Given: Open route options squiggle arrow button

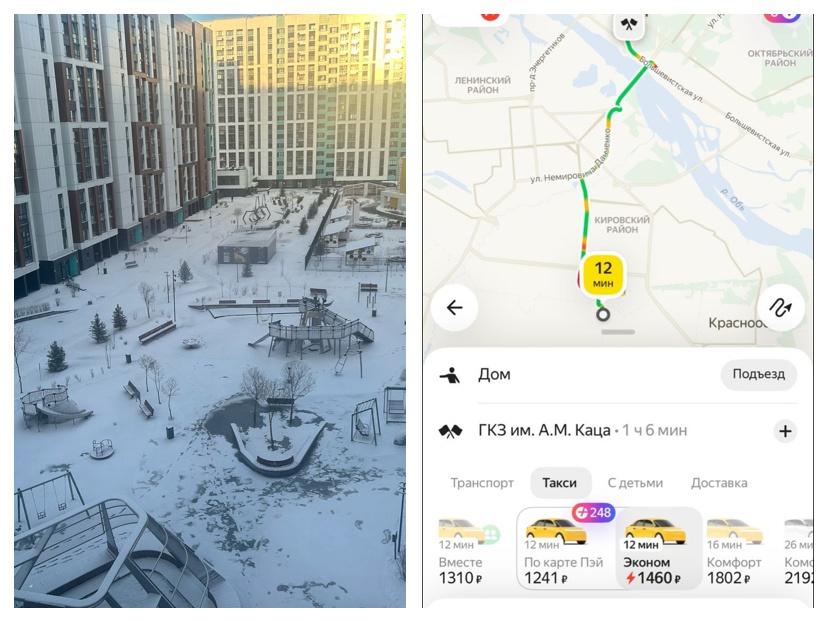Looking at the screenshot, I should click(x=781, y=307).
